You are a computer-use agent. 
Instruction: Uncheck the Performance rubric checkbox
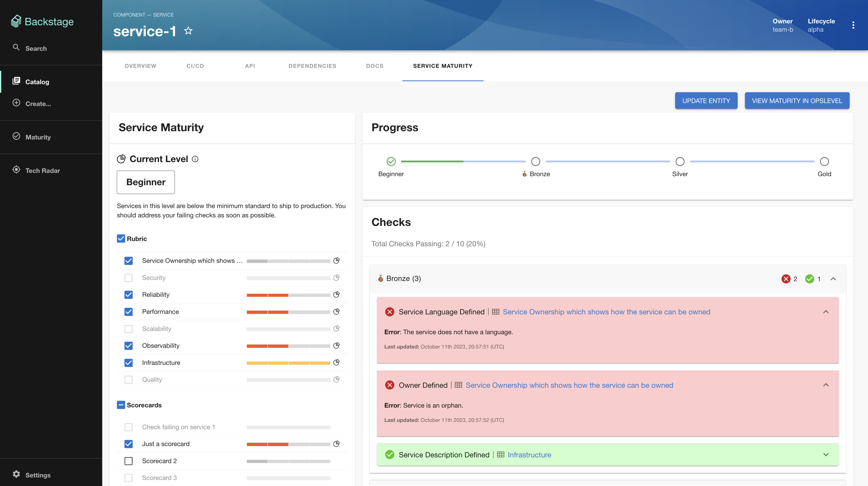tap(128, 312)
